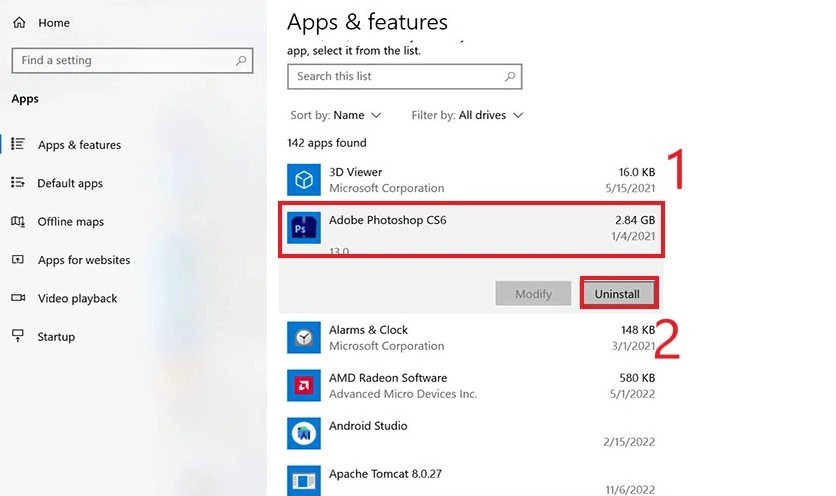Open Video playback settings

point(77,299)
